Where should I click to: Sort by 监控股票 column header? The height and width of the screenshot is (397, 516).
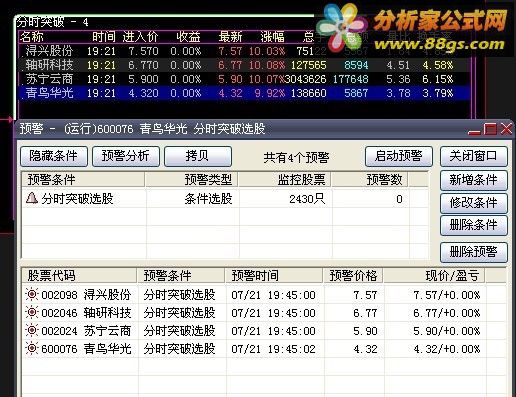(x=285, y=180)
